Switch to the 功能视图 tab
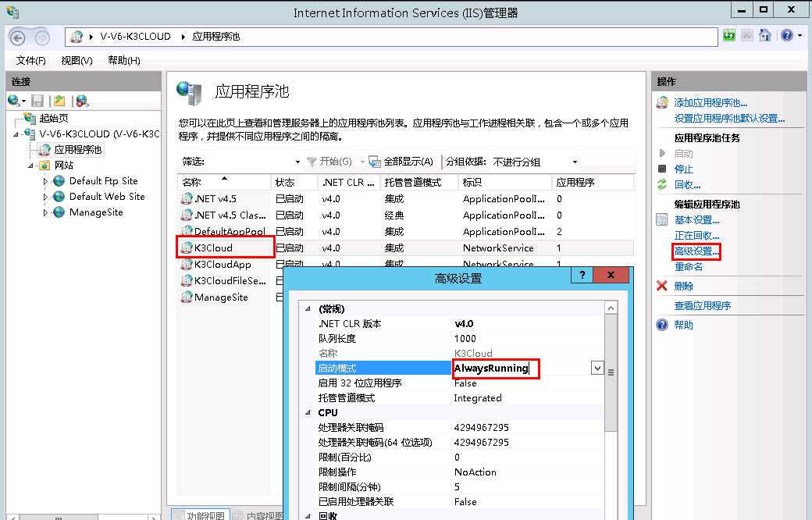 [x=200, y=515]
